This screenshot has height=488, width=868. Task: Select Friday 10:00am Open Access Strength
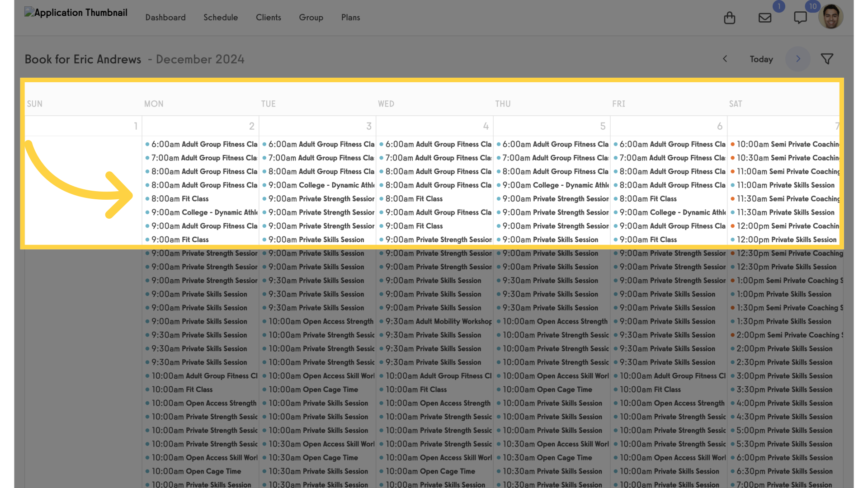click(x=670, y=403)
